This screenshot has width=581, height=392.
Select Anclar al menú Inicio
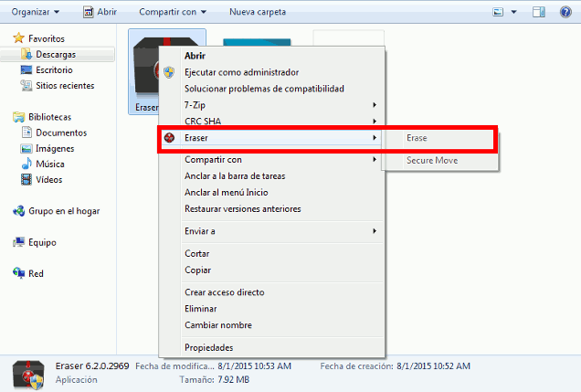click(227, 192)
